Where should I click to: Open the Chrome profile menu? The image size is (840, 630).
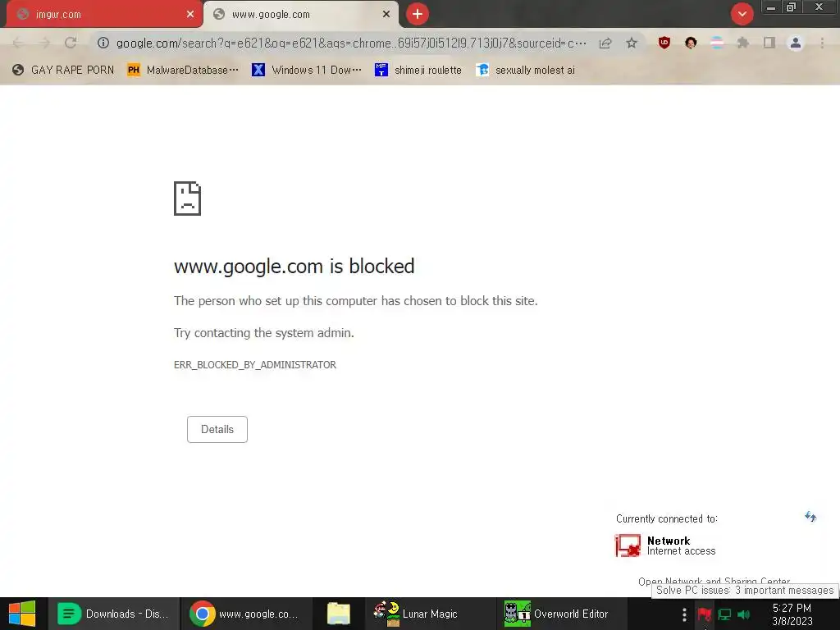(x=796, y=43)
